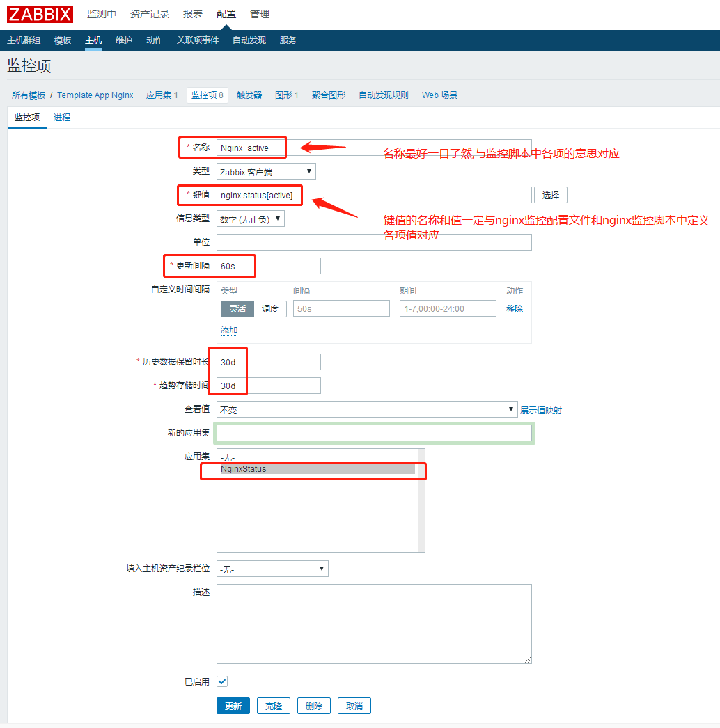Go to 主机 submenu
720x728 pixels.
click(93, 40)
